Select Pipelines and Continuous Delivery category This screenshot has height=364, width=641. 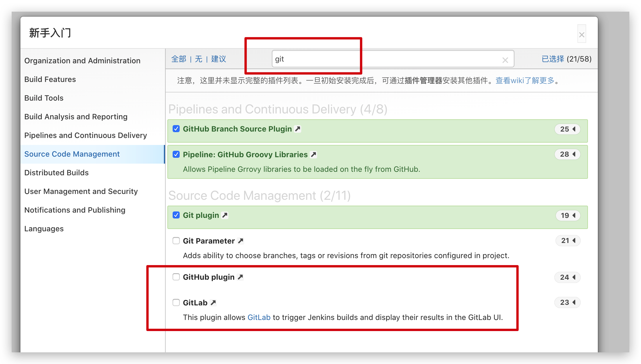pos(93,135)
